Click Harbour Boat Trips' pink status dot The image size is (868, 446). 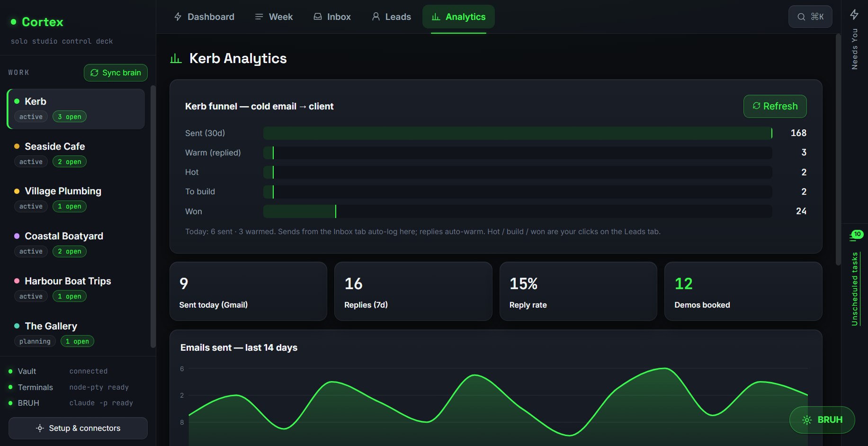click(17, 281)
